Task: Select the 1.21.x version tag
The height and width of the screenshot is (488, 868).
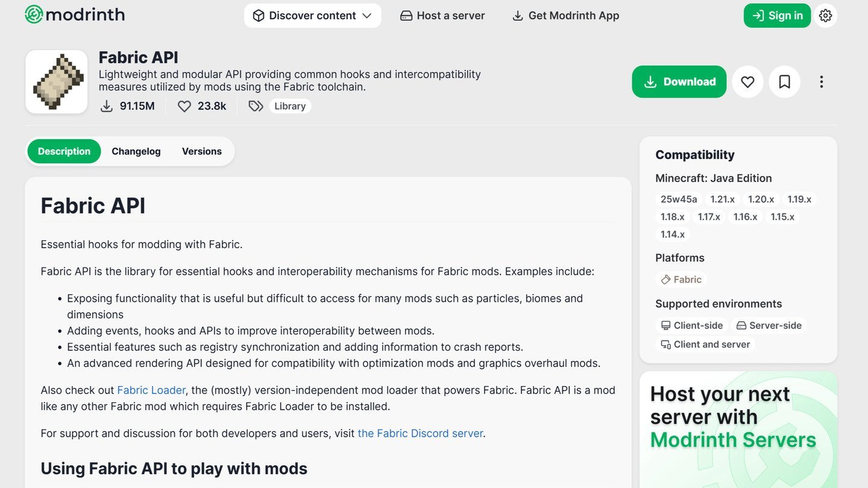Action: [722, 199]
